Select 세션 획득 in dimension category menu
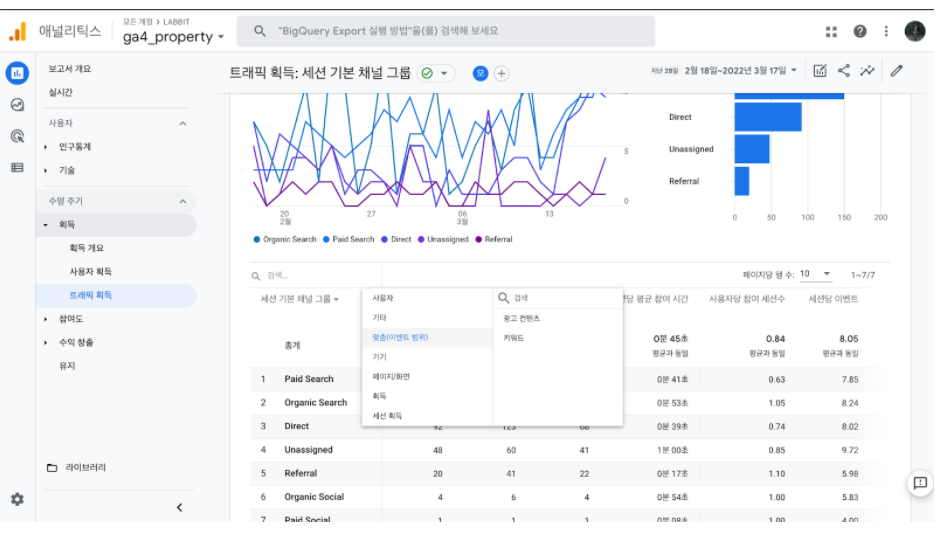 [x=427, y=416]
